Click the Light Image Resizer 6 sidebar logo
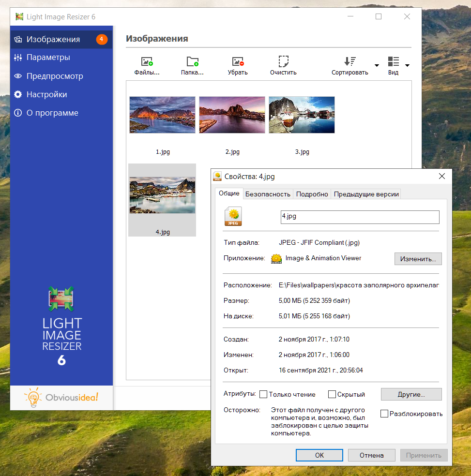This screenshot has height=476, width=471. [61, 326]
